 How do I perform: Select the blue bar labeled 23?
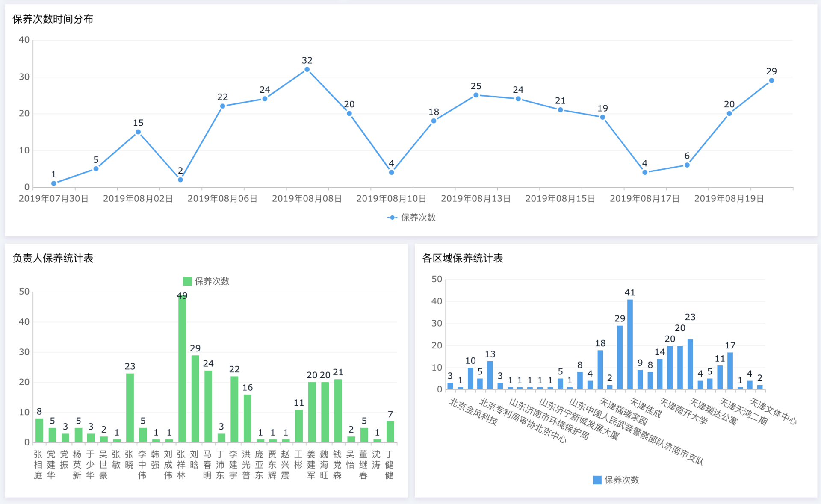pos(690,364)
